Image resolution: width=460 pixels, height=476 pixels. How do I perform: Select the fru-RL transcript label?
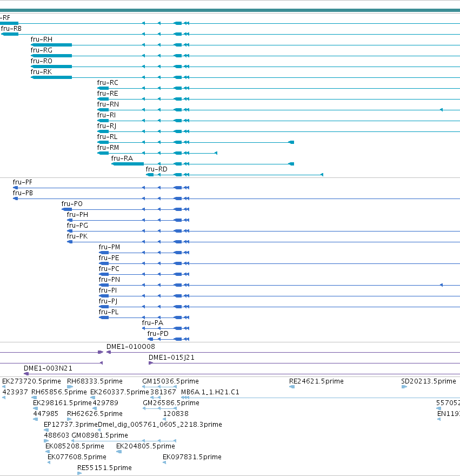pos(108,137)
